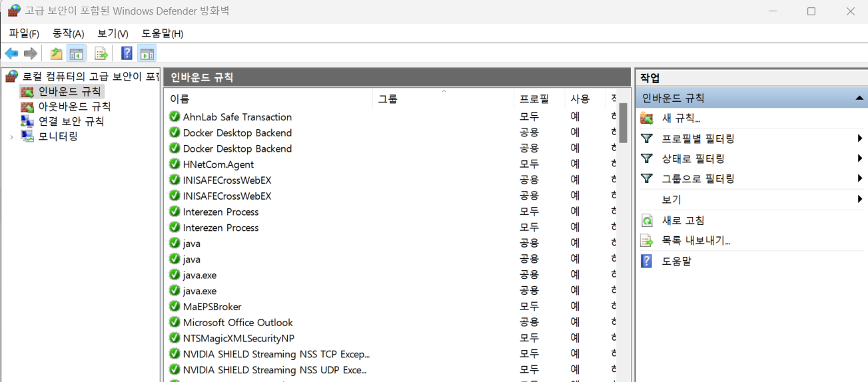The height and width of the screenshot is (382, 868).
Task: Open the 보기(V) menu
Action: click(x=113, y=33)
